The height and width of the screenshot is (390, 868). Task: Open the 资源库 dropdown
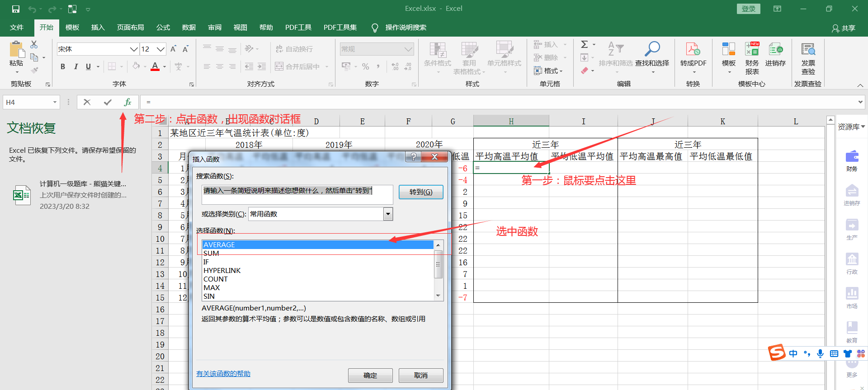click(852, 127)
